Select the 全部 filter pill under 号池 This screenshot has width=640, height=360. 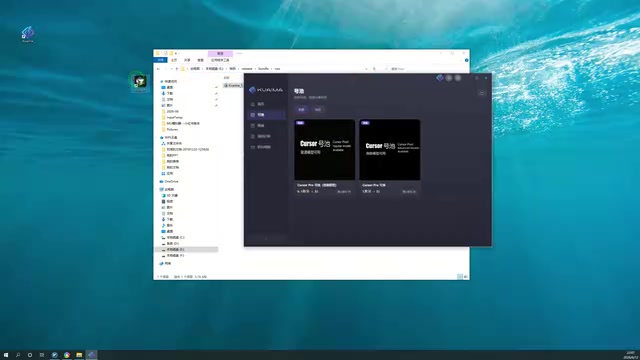pyautogui.click(x=301, y=109)
